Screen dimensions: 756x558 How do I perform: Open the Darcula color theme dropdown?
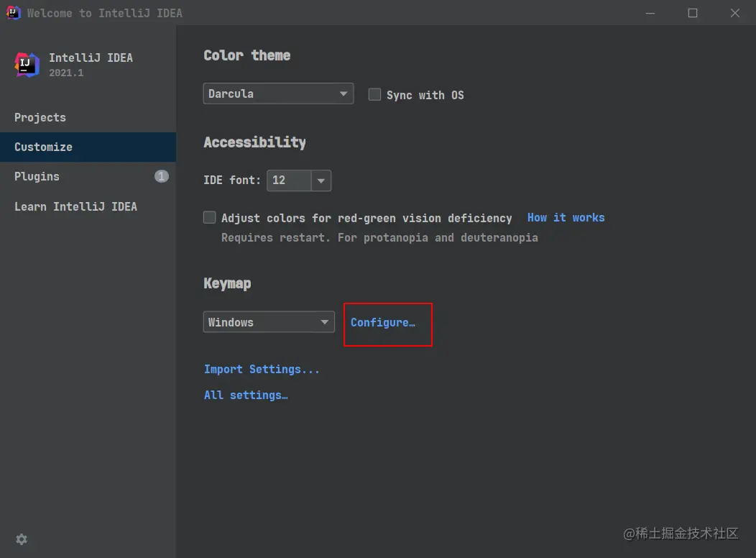pos(278,93)
